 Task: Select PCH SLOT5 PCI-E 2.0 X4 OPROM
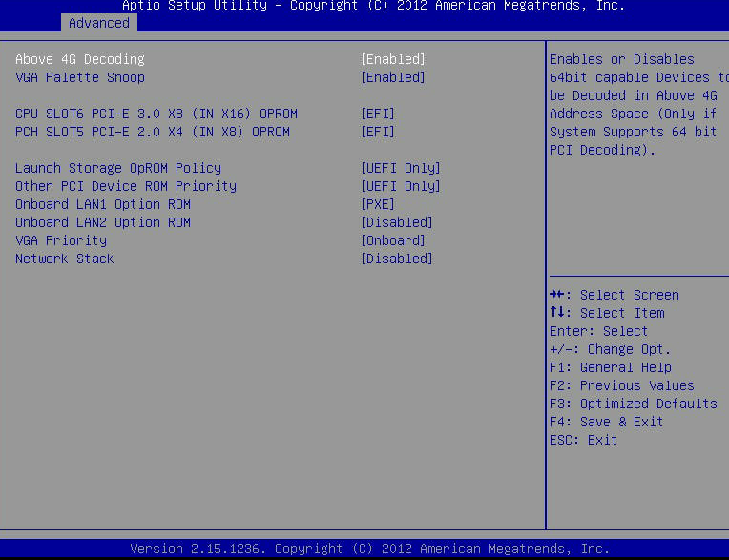pos(153,132)
